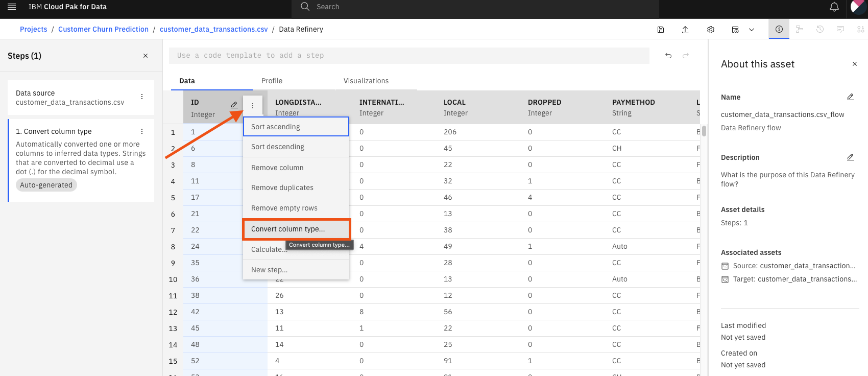Select Remove empty rows option
This screenshot has height=376, width=868.
point(296,208)
